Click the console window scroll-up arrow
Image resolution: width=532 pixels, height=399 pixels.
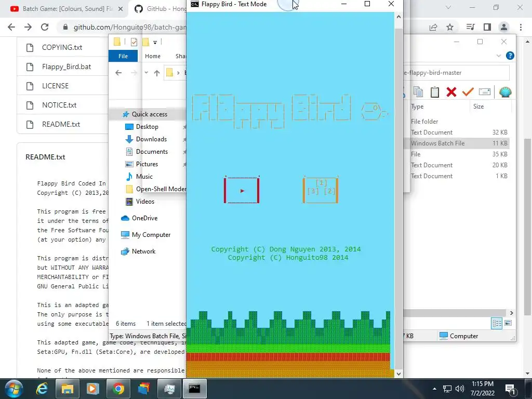(x=398, y=17)
